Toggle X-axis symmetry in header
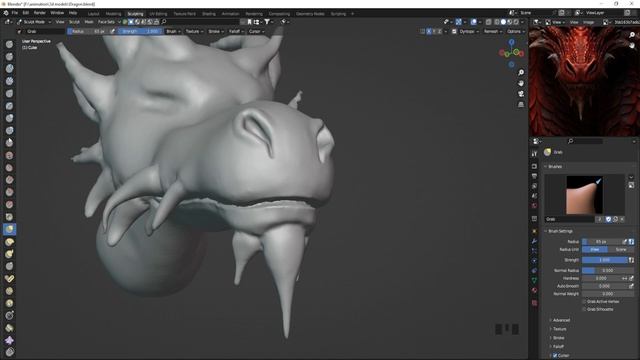This screenshot has width=640, height=360. point(429,31)
